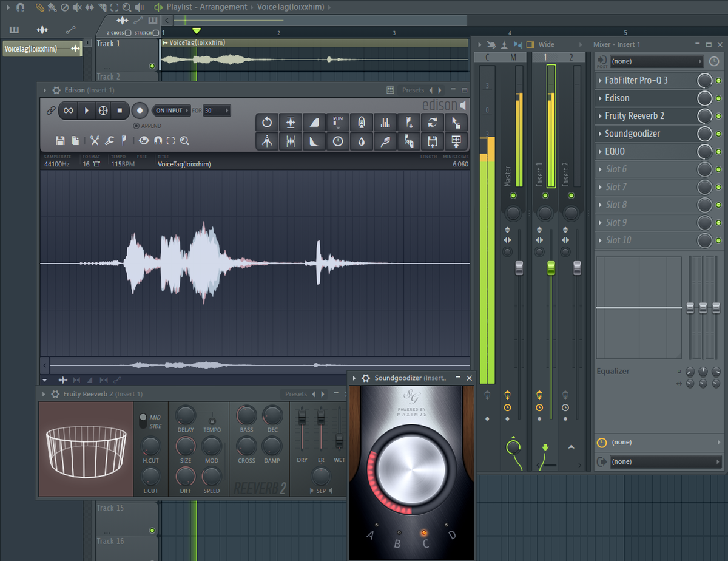Enable the magnet snap tool in Playlist
The width and height of the screenshot is (728, 561).
[20, 7]
